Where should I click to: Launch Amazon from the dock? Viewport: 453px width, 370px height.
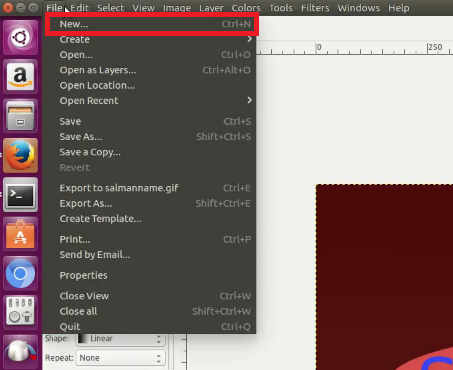coord(20,77)
